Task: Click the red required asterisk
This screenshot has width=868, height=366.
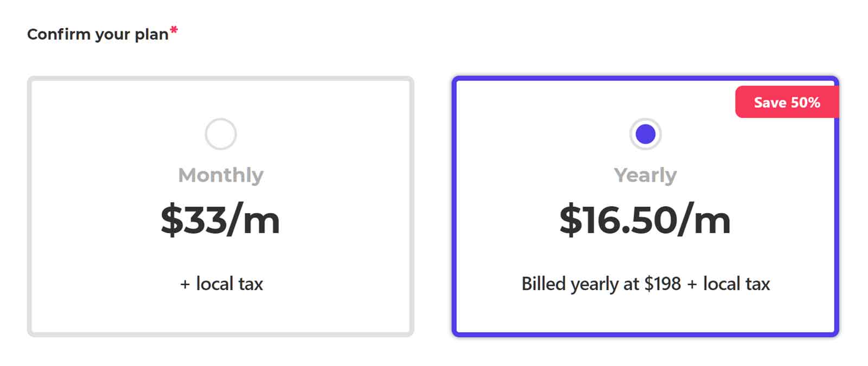Action: [x=174, y=30]
